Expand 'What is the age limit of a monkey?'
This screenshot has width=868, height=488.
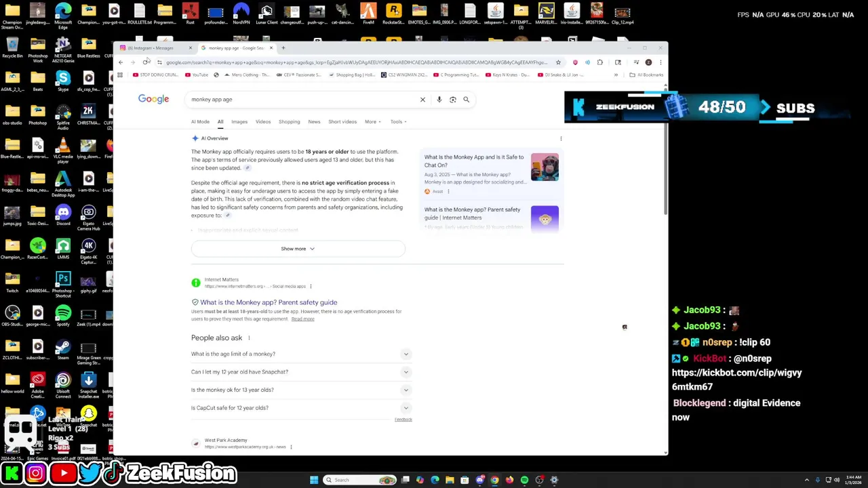tap(301, 354)
